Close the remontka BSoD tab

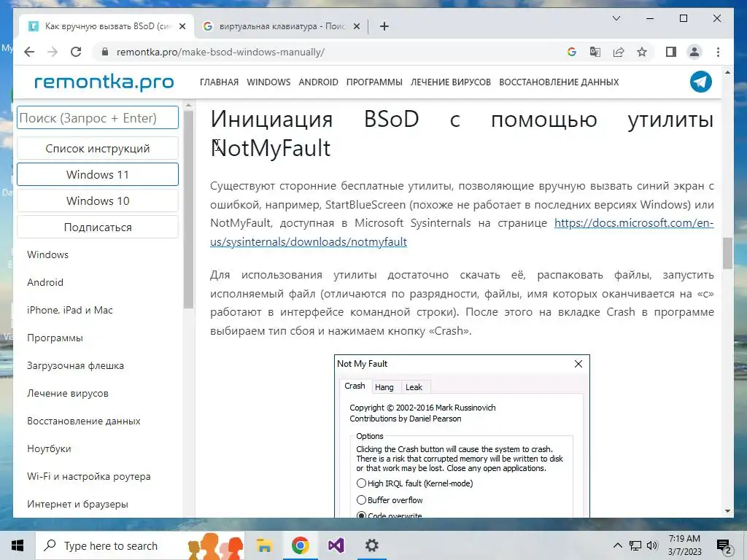point(182,26)
